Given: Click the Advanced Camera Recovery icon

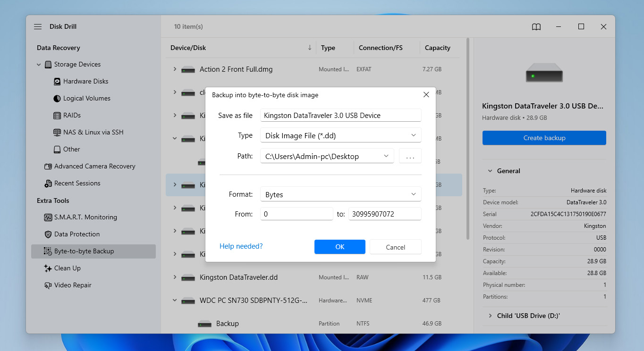Looking at the screenshot, I should pyautogui.click(x=48, y=167).
